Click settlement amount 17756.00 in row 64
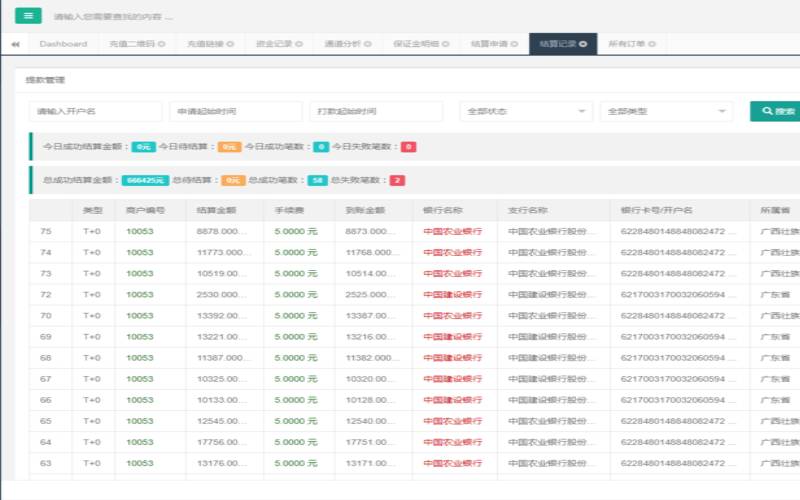800x500 pixels. 221,442
